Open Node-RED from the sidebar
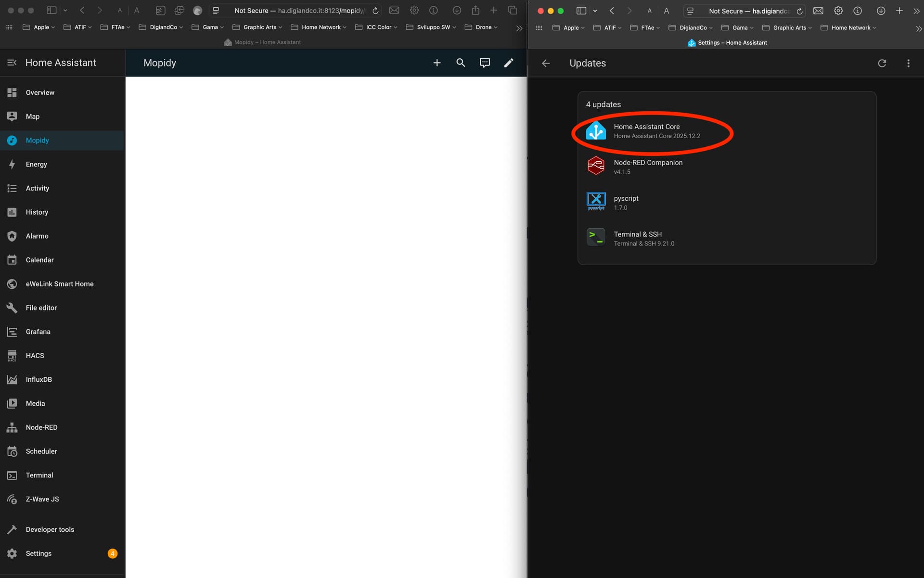The image size is (924, 578). click(41, 427)
